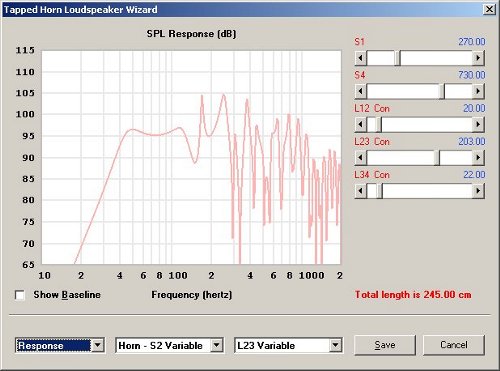This screenshot has width=500, height=371.
Task: Click the L23 Con slider thumb
Action: 437,157
